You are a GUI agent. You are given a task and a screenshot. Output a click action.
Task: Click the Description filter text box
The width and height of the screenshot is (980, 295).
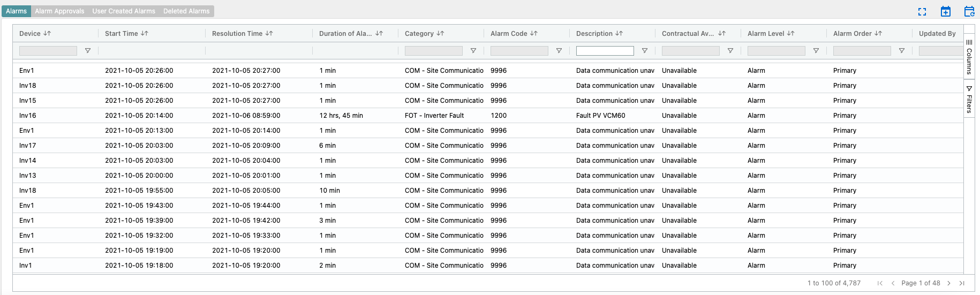point(605,51)
